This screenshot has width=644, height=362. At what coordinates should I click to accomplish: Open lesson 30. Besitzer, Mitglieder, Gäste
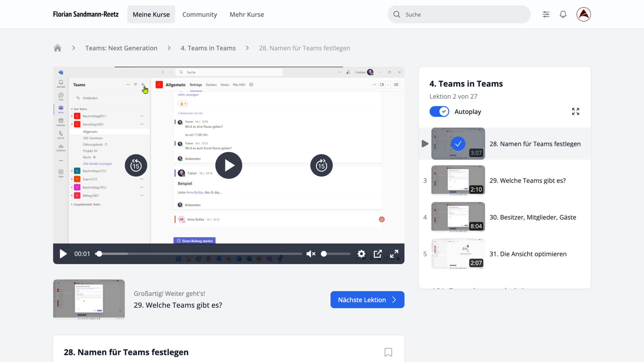click(x=533, y=217)
